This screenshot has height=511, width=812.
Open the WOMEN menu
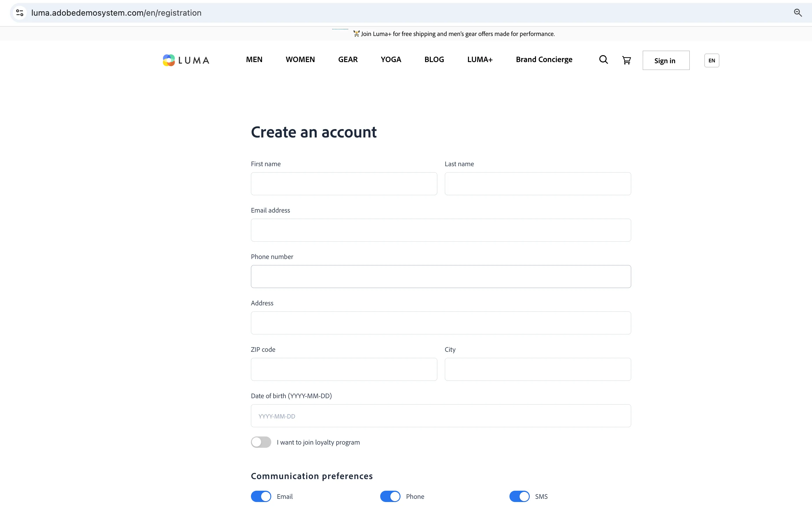pos(300,59)
